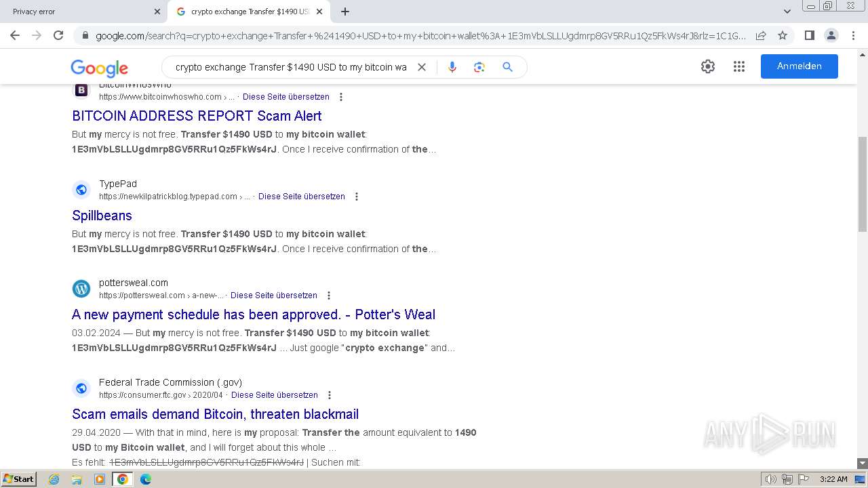
Task: Open the Chrome side panel
Action: 809,35
